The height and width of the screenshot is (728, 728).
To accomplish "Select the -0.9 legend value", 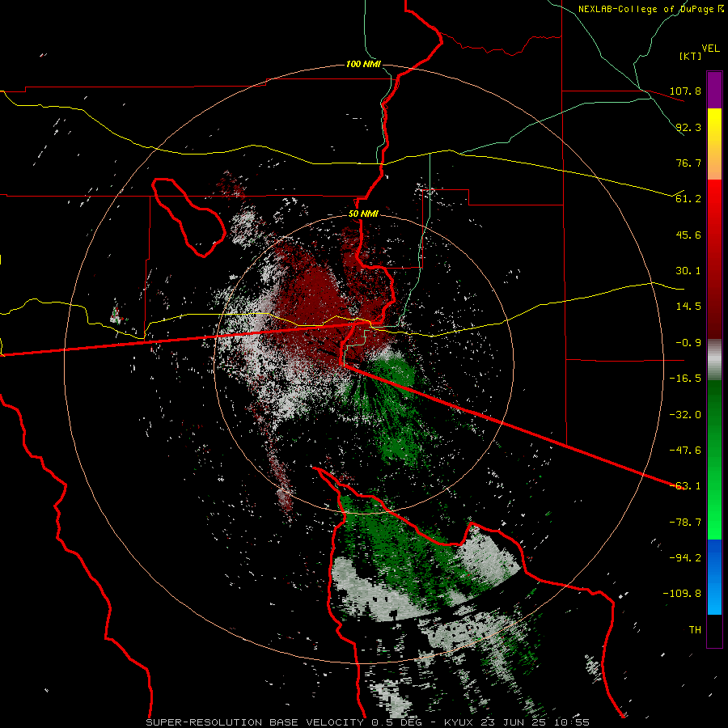I will point(688,343).
